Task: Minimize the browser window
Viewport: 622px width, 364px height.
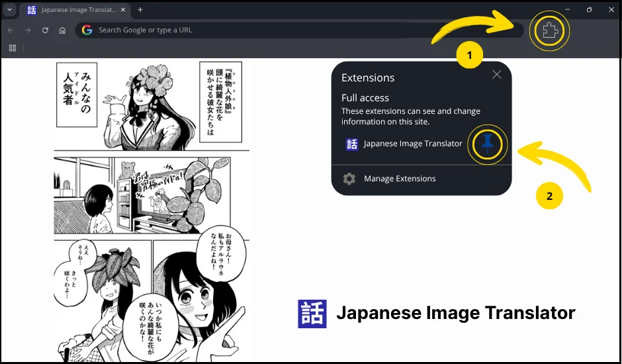Action: pos(568,9)
